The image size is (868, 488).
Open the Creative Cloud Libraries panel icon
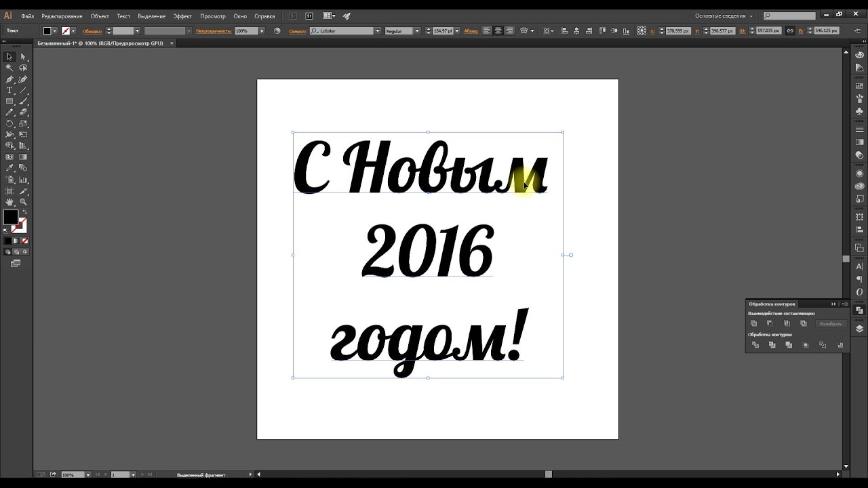click(x=860, y=186)
